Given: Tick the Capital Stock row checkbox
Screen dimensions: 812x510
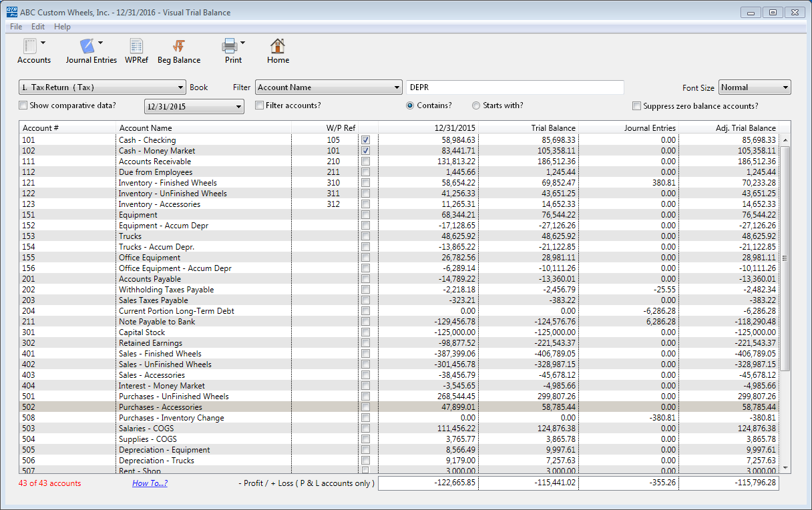Looking at the screenshot, I should pyautogui.click(x=365, y=332).
